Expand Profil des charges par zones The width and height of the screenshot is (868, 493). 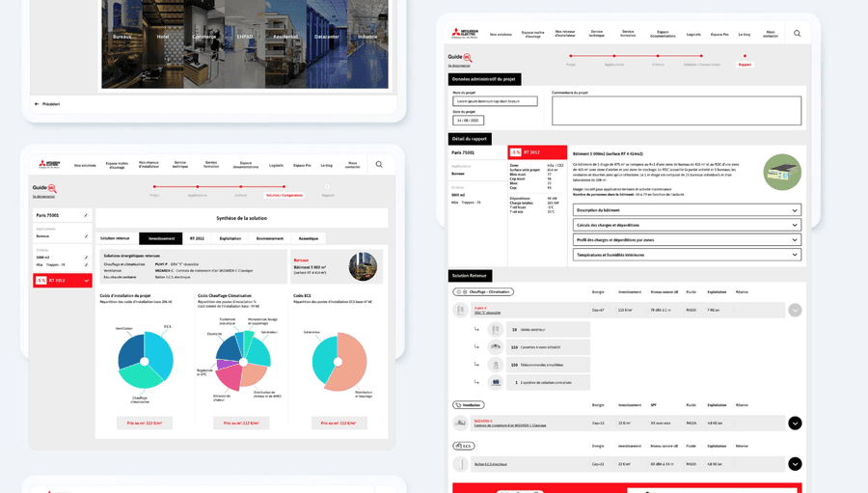pyautogui.click(x=687, y=240)
